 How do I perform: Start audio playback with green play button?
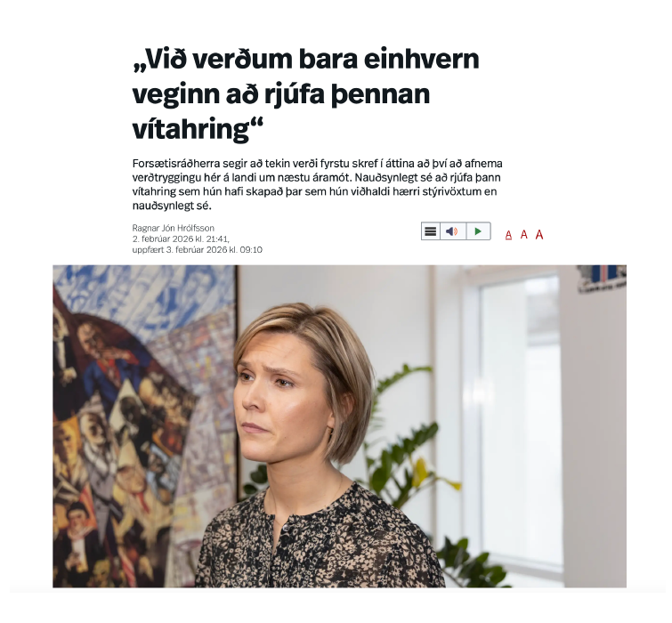pyautogui.click(x=478, y=231)
